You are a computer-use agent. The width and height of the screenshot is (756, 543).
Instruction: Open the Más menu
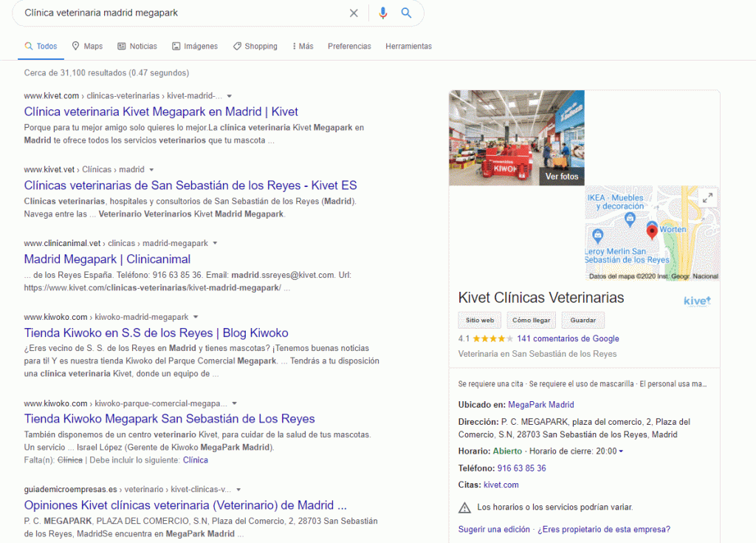[x=303, y=47]
